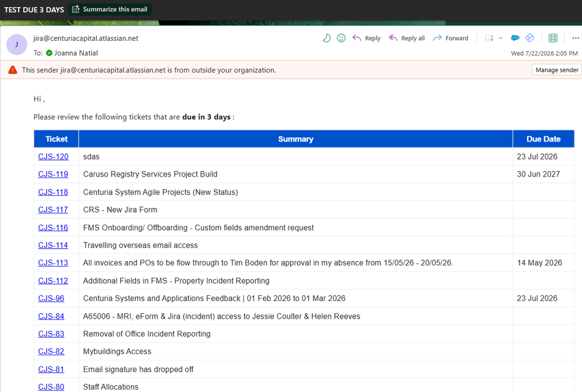Viewport: 582px width, 392px height.
Task: Click due date 23 Jul 2026 in CJS-120 row
Action: (x=537, y=157)
